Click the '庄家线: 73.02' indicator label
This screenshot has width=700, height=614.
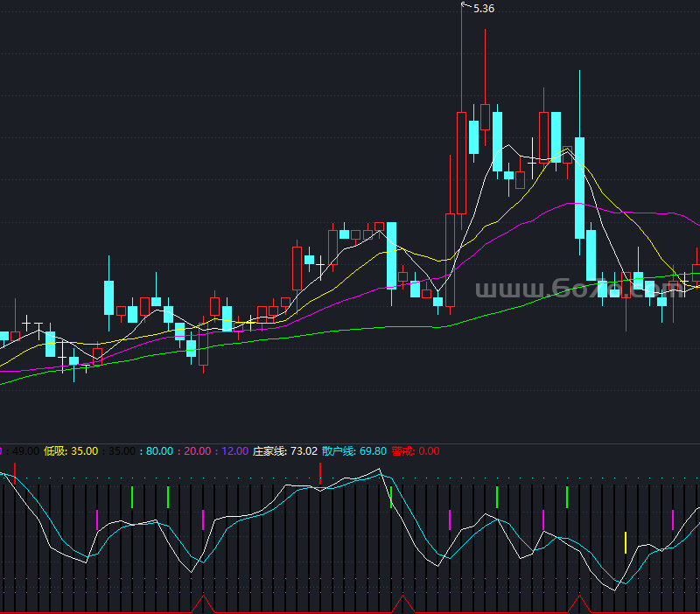[285, 451]
